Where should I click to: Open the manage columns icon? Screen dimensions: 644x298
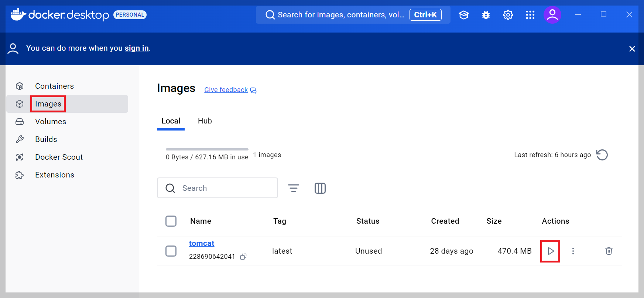320,188
